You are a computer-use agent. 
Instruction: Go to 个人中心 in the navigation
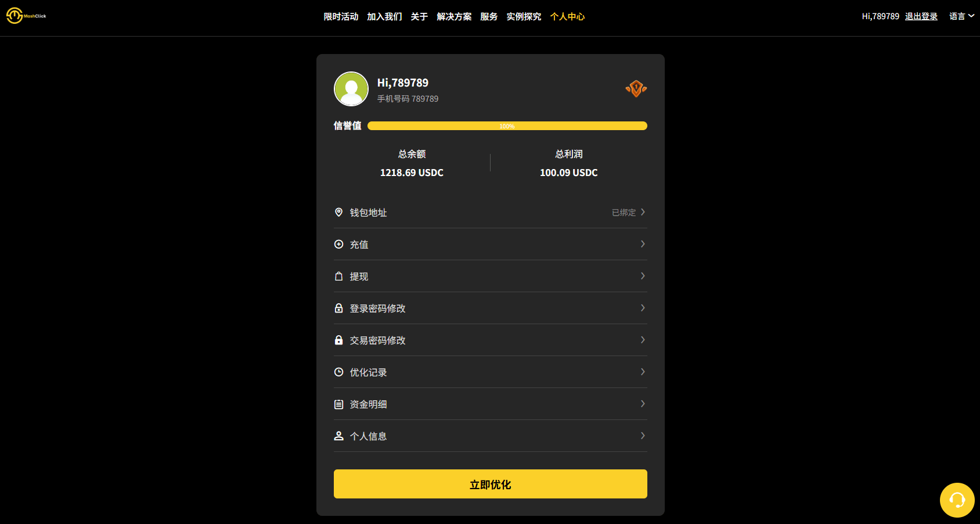567,16
